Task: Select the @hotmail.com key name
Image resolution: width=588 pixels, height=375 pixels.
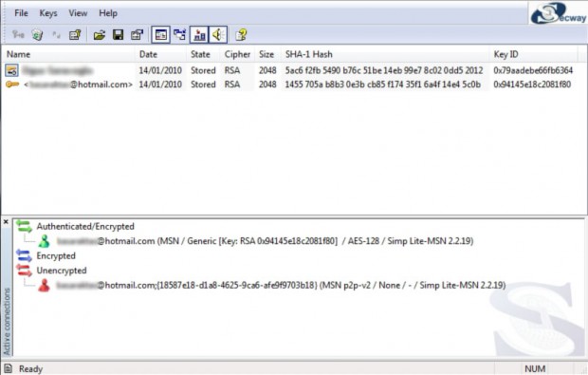Action: (x=79, y=84)
